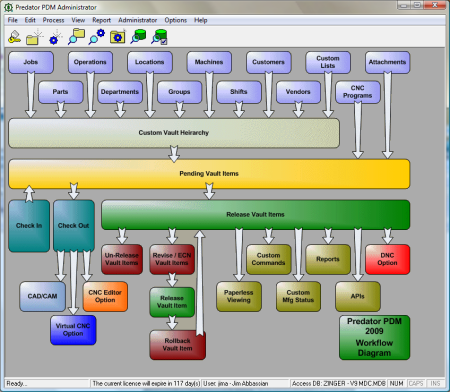Click the Revise / ECN Vault Items box
Screen dimensions: 450x392
coord(172,259)
